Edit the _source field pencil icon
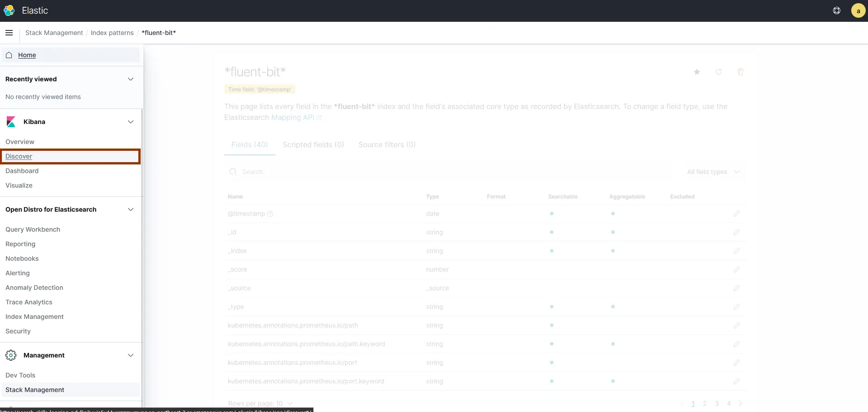This screenshot has height=412, width=868. [736, 288]
